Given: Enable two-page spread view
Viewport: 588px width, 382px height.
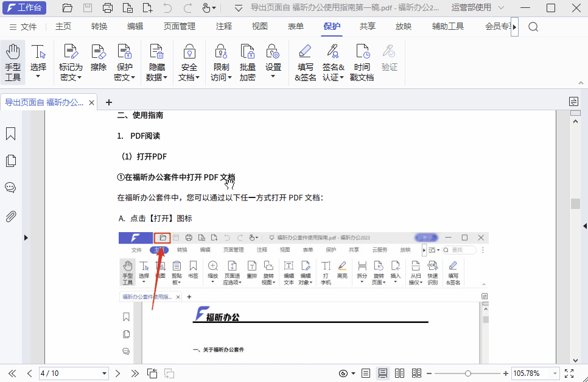Looking at the screenshot, I should (x=399, y=373).
